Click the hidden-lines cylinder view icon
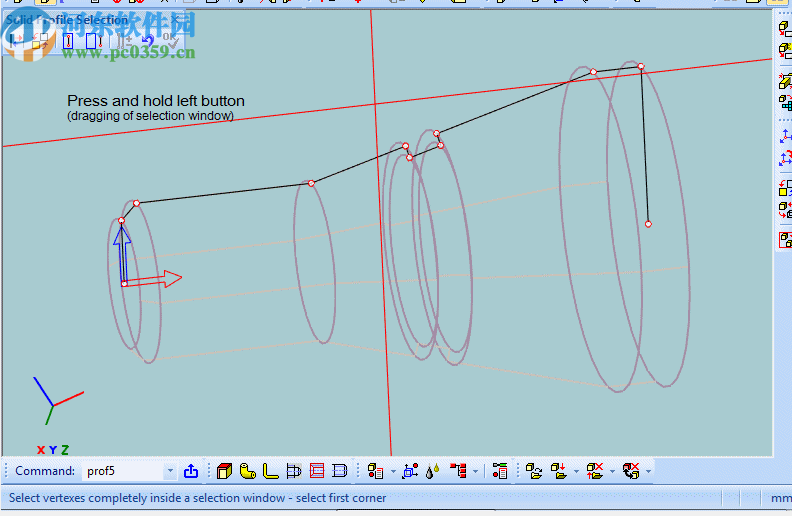 coord(340,471)
